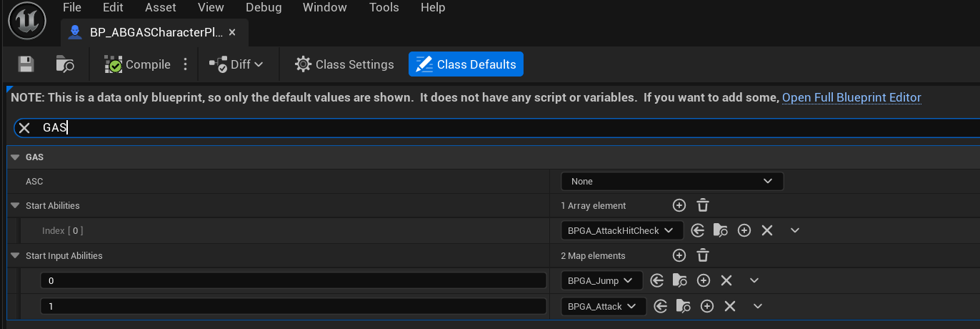Create new class for BPGA_Jump entry
Image resolution: width=980 pixels, height=329 pixels.
pos(704,280)
